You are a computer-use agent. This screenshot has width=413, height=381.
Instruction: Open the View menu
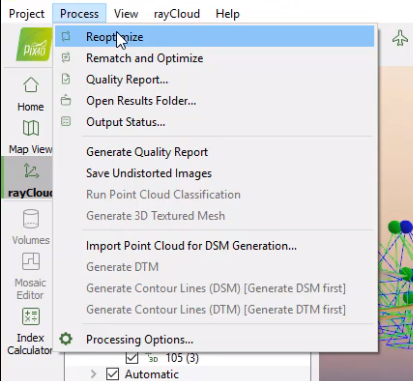tap(126, 14)
